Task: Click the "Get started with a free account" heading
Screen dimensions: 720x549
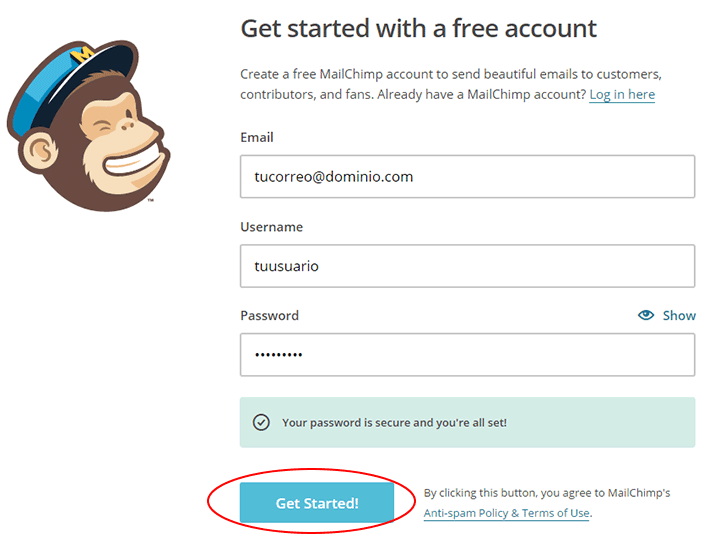Action: click(x=418, y=28)
